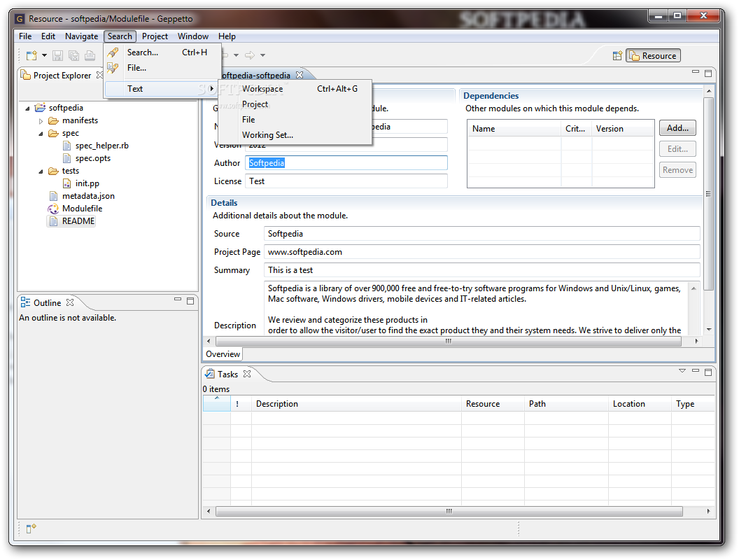
Task: Click the Summary input field
Action: pos(481,270)
